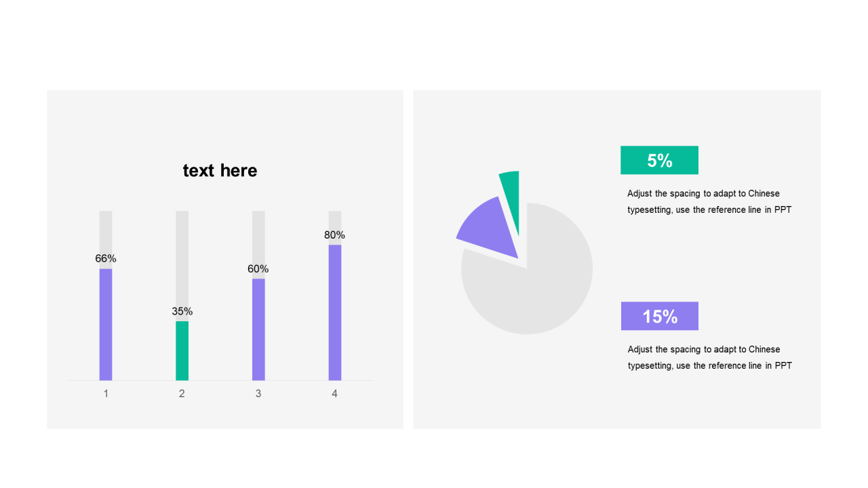Click the axis label 3

[258, 394]
